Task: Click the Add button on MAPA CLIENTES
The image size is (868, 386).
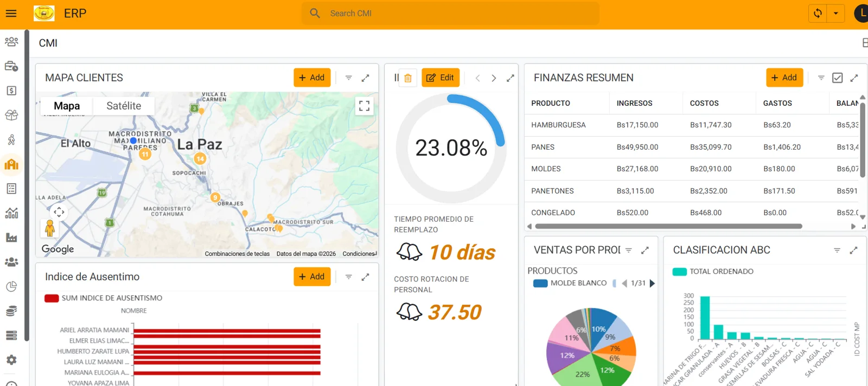Action: (312, 78)
